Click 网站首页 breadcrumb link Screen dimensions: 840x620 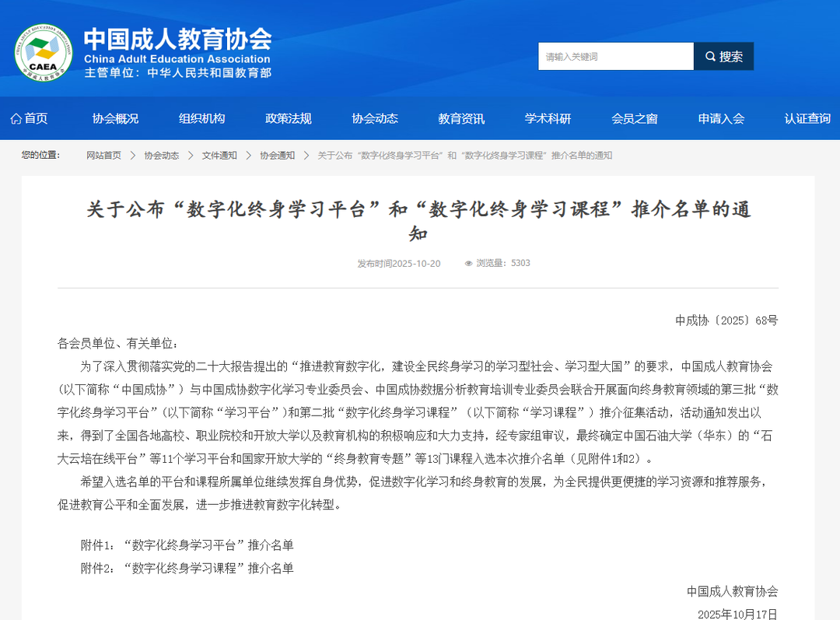coord(103,156)
